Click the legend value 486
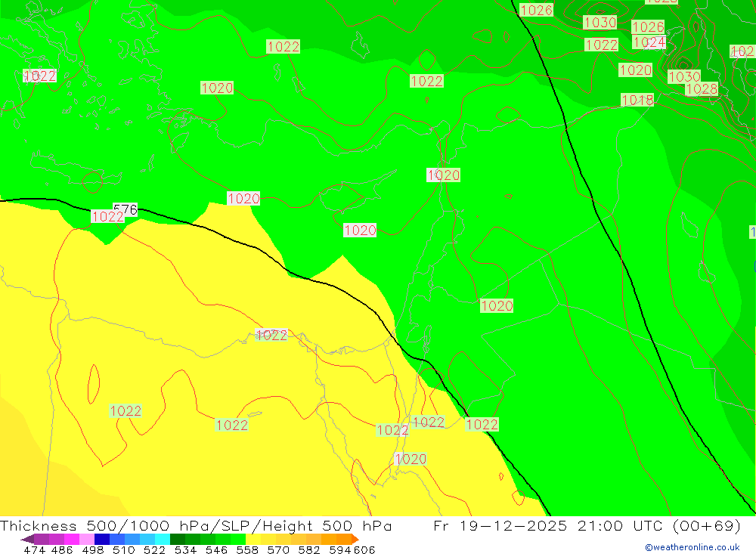The image size is (756, 554). (62, 549)
